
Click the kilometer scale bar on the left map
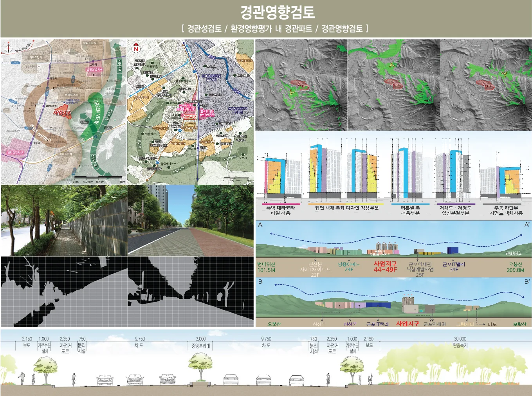point(99,179)
